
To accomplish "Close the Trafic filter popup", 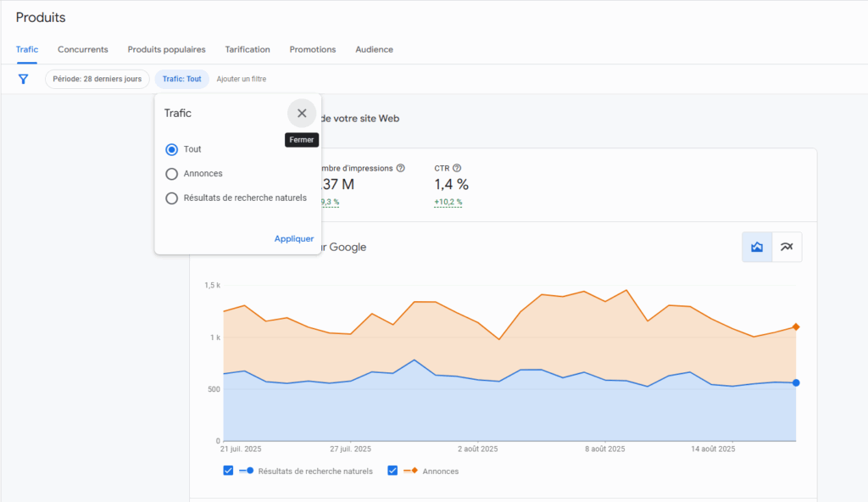I will coord(302,114).
